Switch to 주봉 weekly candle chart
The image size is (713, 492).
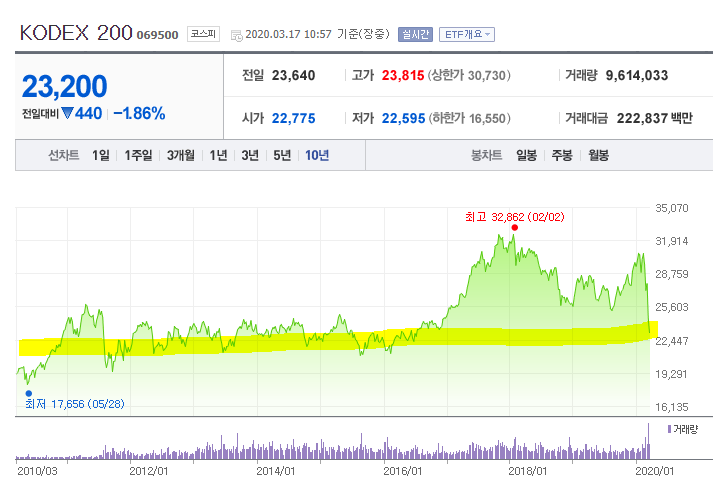click(x=562, y=156)
